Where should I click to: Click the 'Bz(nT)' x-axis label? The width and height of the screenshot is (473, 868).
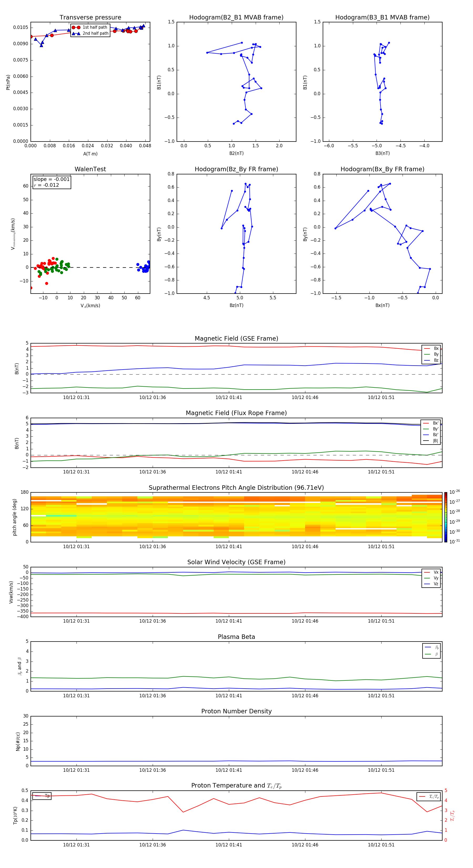pyautogui.click(x=236, y=305)
